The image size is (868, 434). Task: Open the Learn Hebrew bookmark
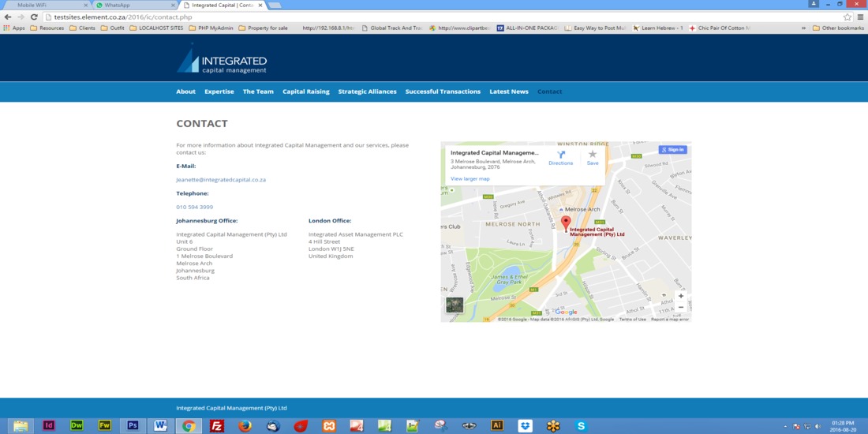[658, 28]
